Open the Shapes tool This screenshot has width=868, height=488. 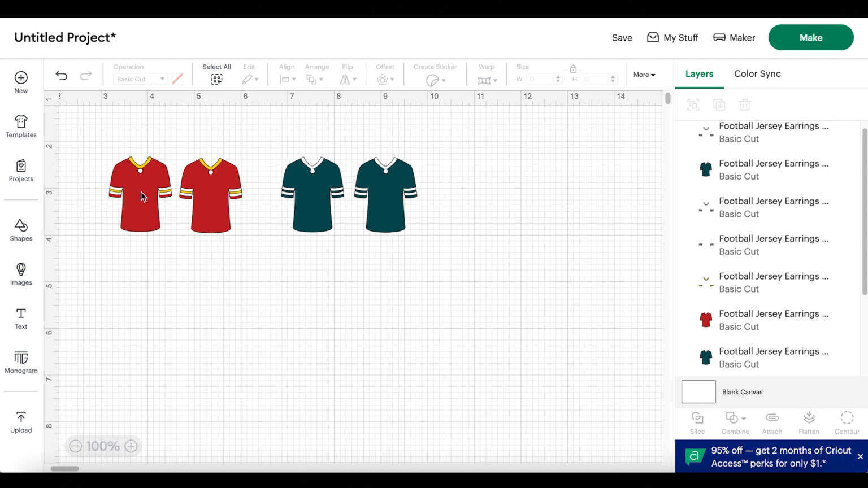point(21,230)
